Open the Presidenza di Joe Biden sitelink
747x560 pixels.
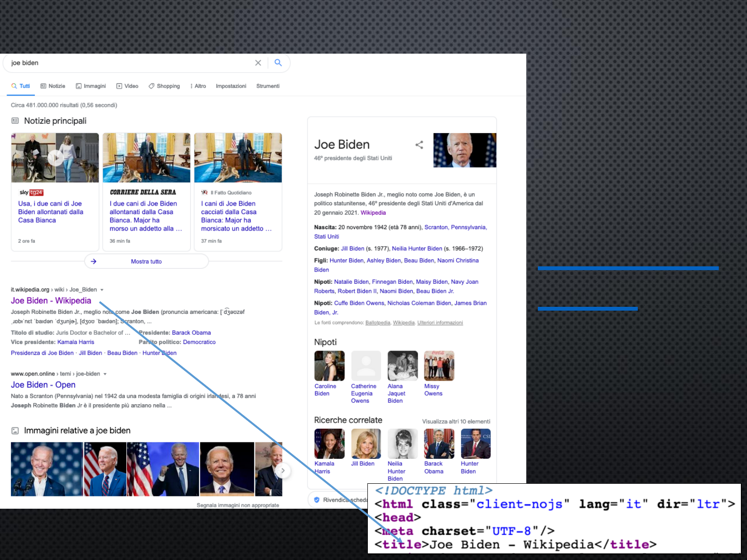pos(42,353)
